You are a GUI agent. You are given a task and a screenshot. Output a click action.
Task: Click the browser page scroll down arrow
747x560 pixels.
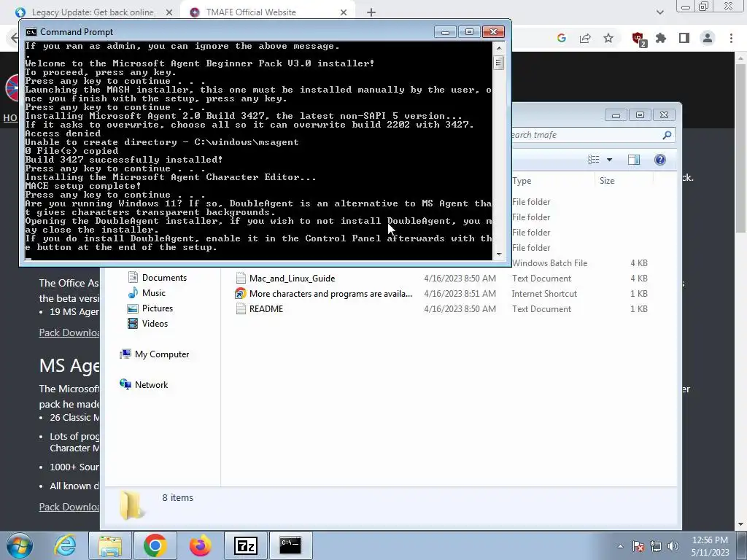pos(741,524)
